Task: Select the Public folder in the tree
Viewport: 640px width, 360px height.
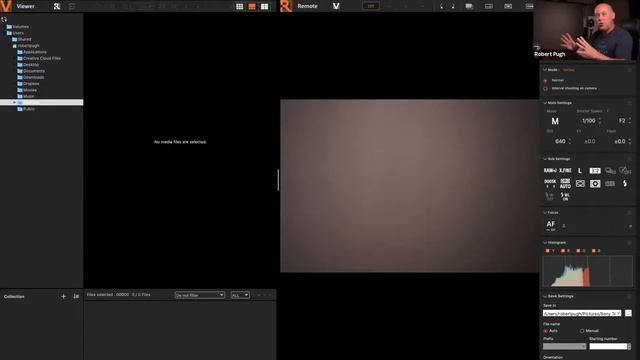Action: point(26,109)
